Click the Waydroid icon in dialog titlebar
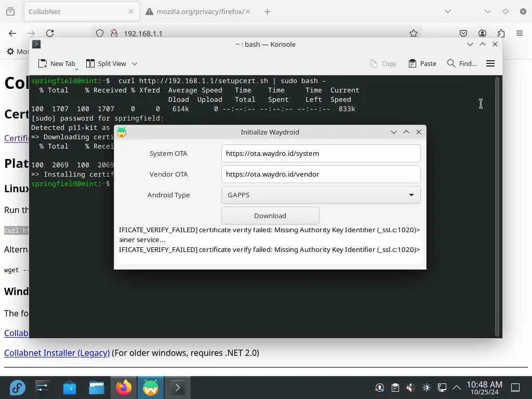This screenshot has height=399, width=532. click(122, 132)
